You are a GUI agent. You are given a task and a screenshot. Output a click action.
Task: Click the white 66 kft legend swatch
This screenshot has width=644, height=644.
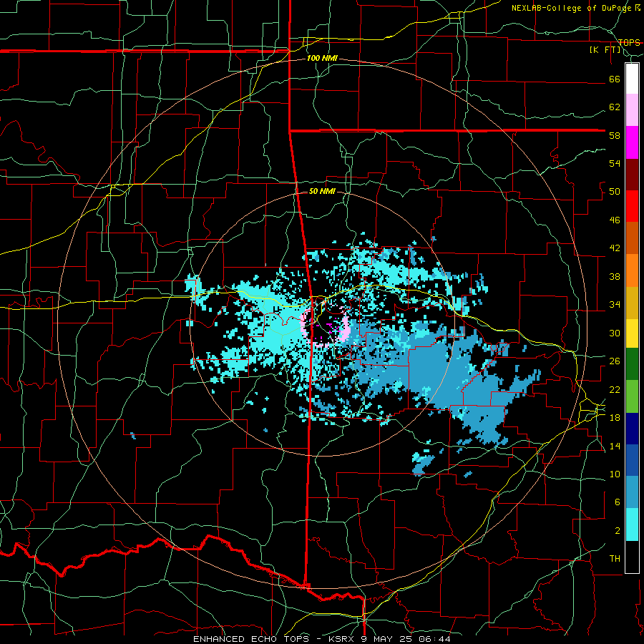pos(632,79)
